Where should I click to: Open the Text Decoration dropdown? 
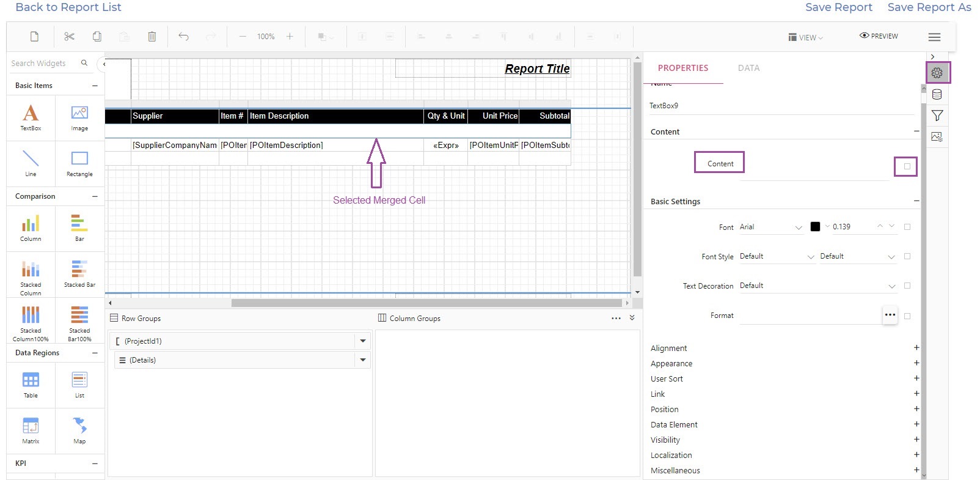(x=817, y=286)
